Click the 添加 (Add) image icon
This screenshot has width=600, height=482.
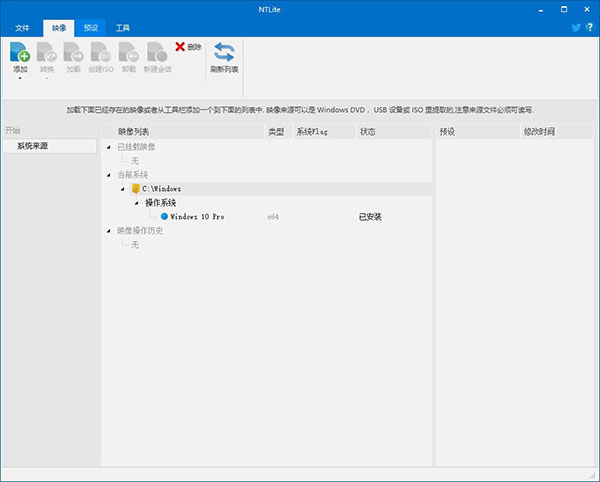click(x=20, y=52)
